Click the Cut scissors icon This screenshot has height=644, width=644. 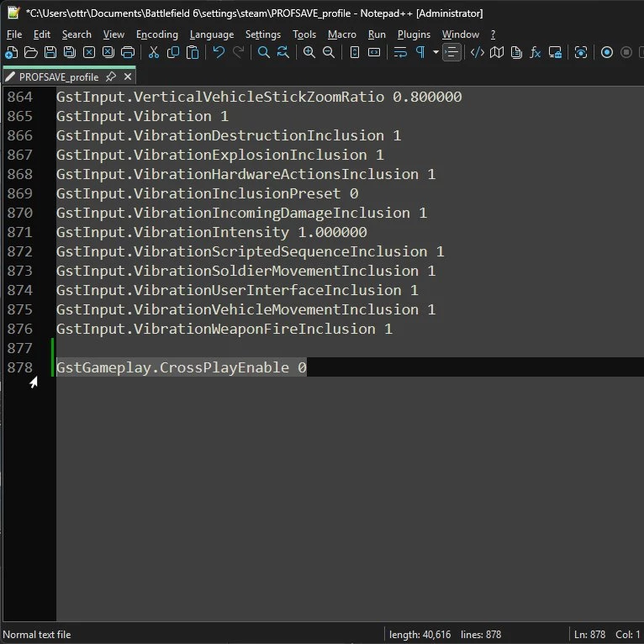click(154, 52)
